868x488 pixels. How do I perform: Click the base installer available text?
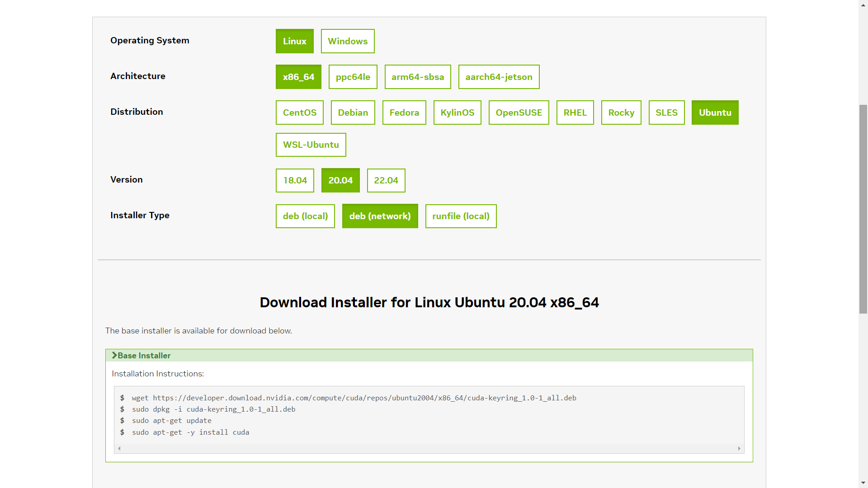tap(198, 331)
